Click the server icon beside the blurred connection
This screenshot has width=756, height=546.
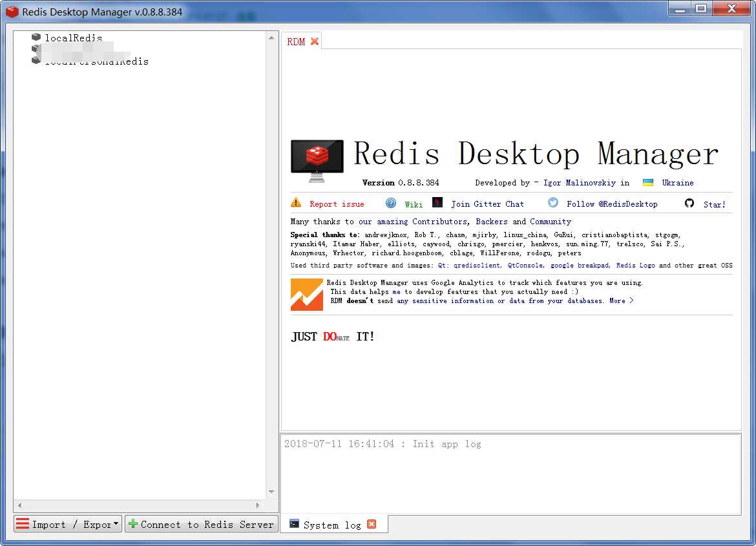click(36, 48)
